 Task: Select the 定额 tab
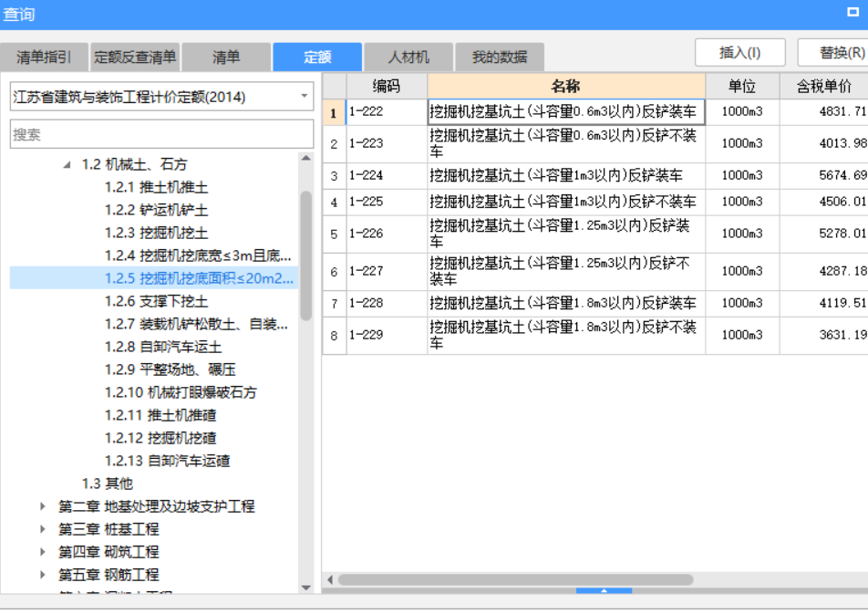pos(317,57)
